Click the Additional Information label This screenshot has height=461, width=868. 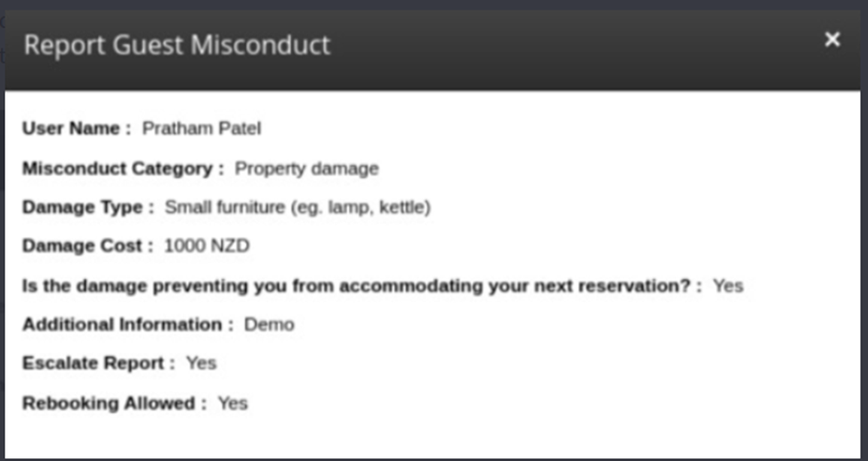click(x=121, y=325)
